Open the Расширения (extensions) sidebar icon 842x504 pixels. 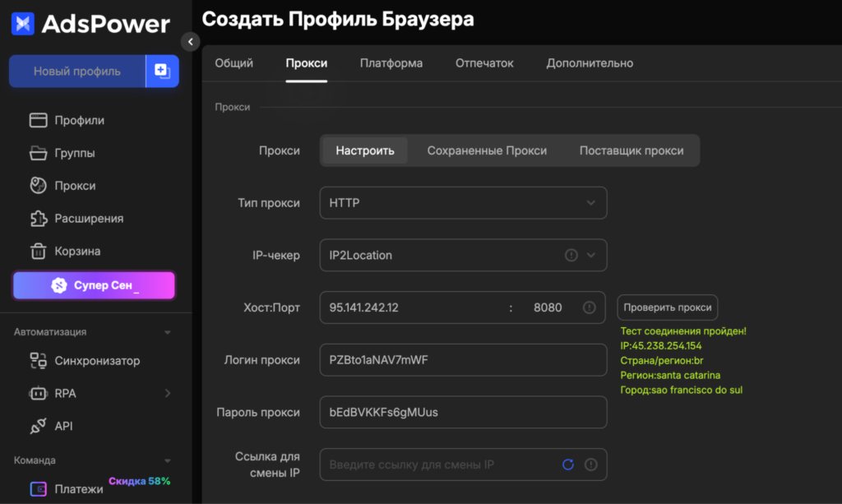38,218
